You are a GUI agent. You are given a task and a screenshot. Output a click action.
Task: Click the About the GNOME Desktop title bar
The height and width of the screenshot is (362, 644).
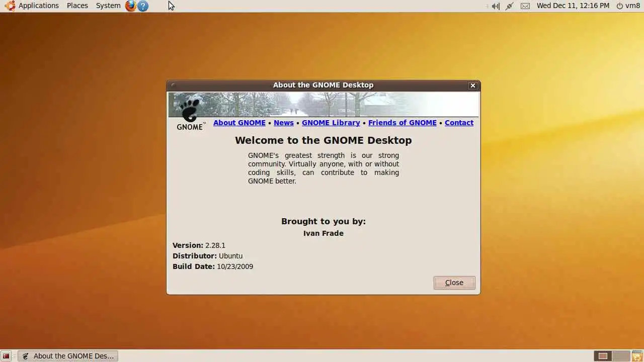(324, 85)
